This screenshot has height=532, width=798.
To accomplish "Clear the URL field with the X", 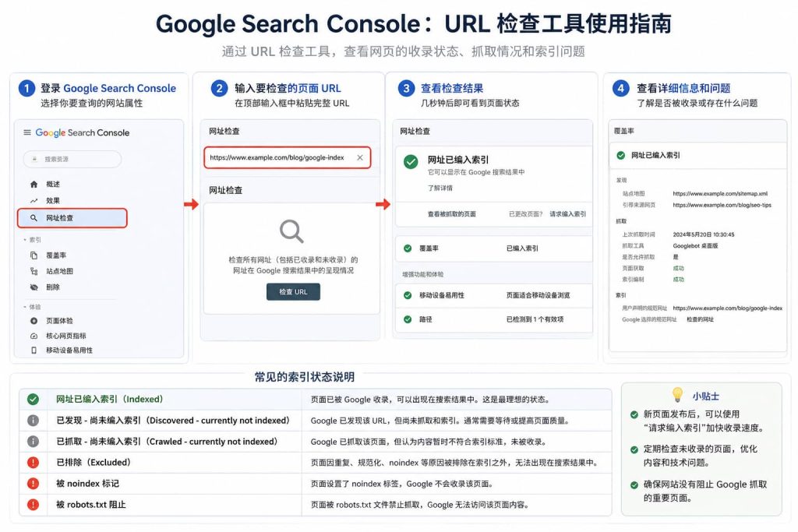I will coord(360,157).
